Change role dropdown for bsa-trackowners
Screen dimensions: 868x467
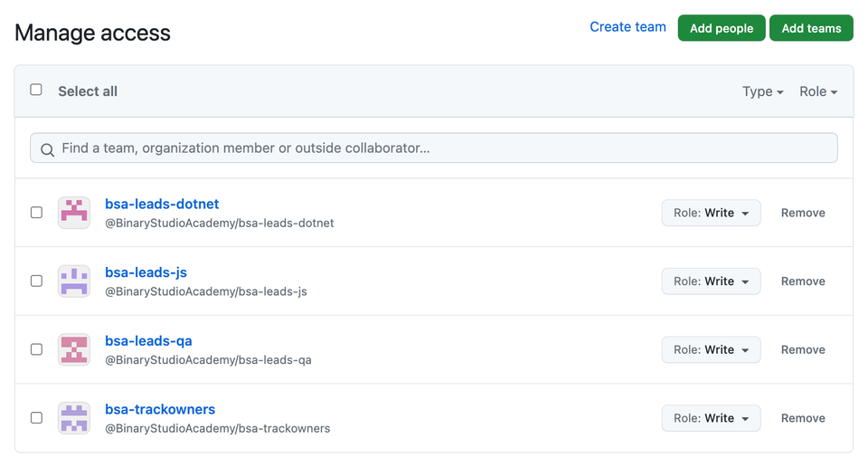pos(711,418)
